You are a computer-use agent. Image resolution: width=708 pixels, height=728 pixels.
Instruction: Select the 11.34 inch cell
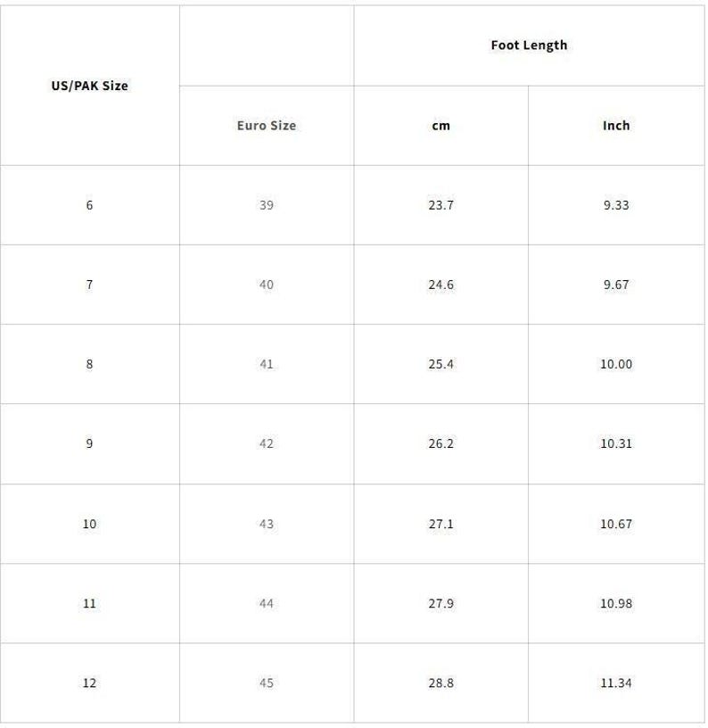click(x=616, y=683)
